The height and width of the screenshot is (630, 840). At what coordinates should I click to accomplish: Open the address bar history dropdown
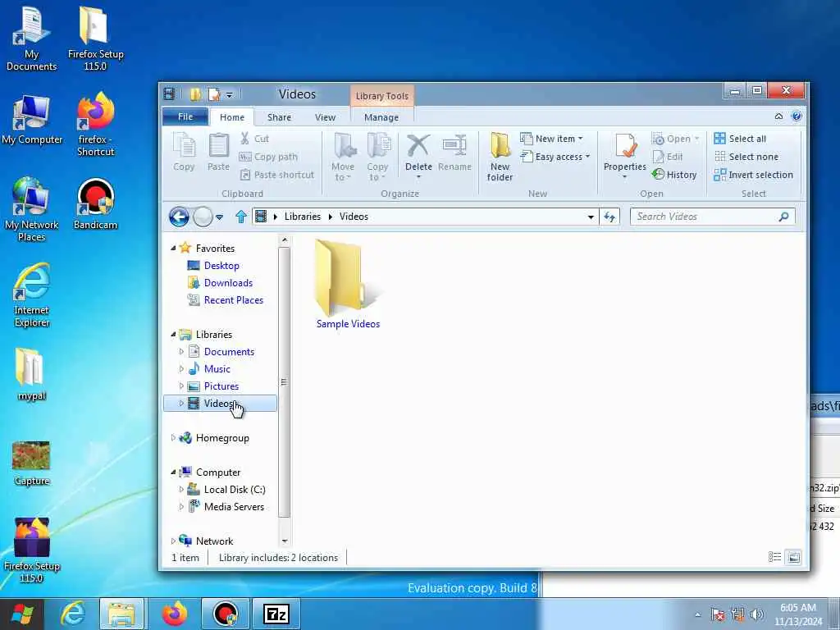tap(591, 217)
